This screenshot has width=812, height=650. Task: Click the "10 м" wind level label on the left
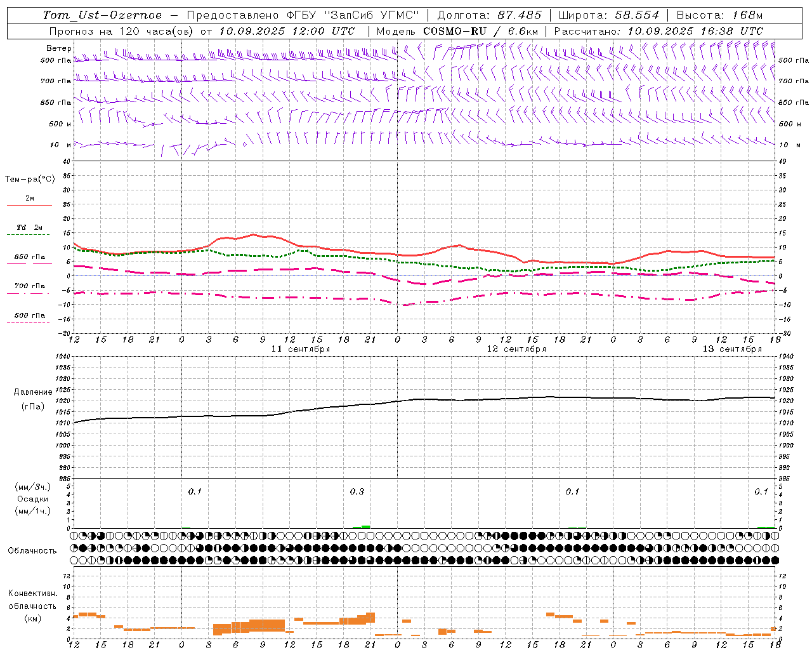[61, 145]
